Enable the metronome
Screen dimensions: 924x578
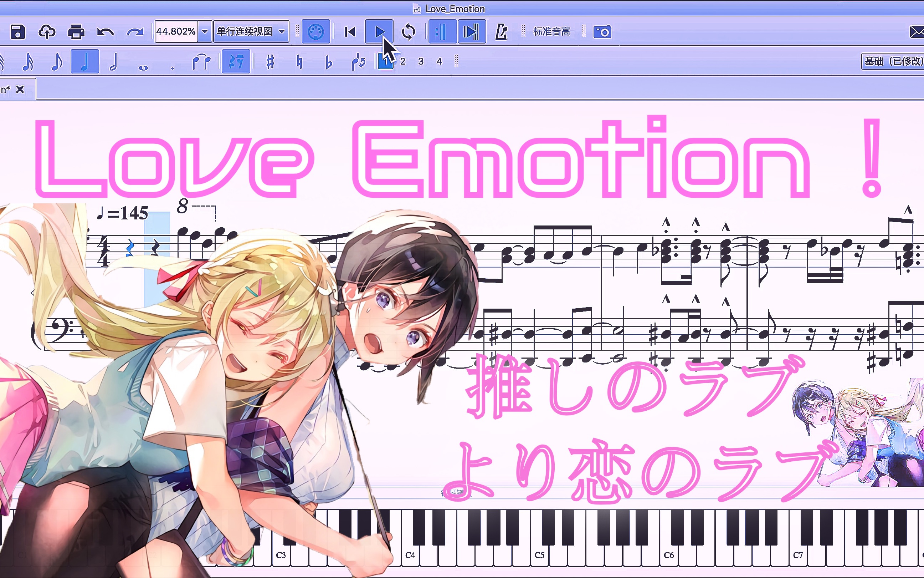[x=501, y=32]
